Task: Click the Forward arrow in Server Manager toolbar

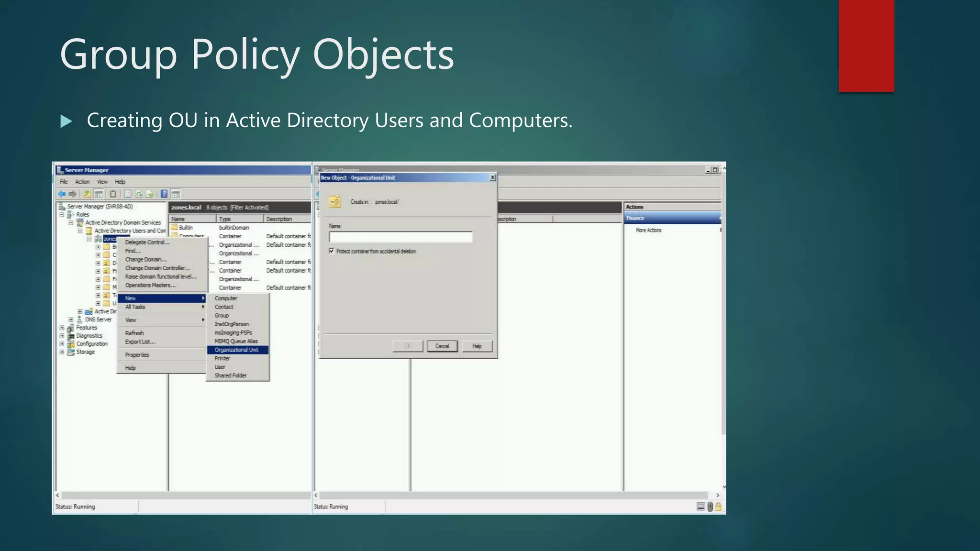Action: pyautogui.click(x=73, y=194)
